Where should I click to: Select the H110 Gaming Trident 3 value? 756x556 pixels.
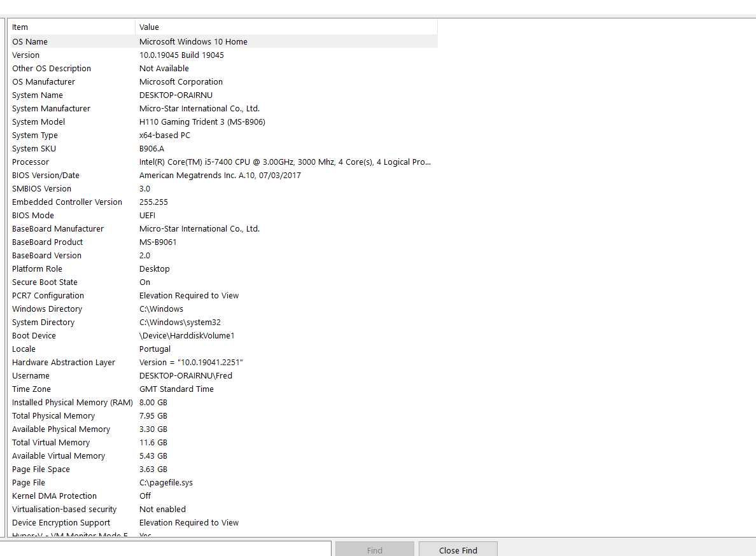coord(202,122)
